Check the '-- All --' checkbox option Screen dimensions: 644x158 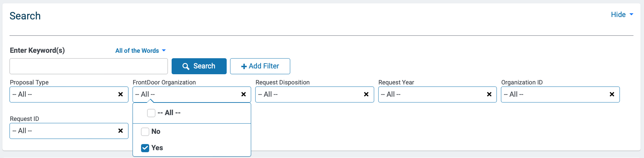(x=151, y=113)
